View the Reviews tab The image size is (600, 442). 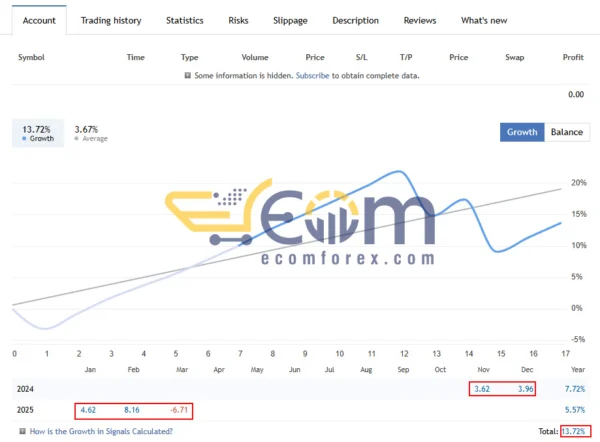420,20
